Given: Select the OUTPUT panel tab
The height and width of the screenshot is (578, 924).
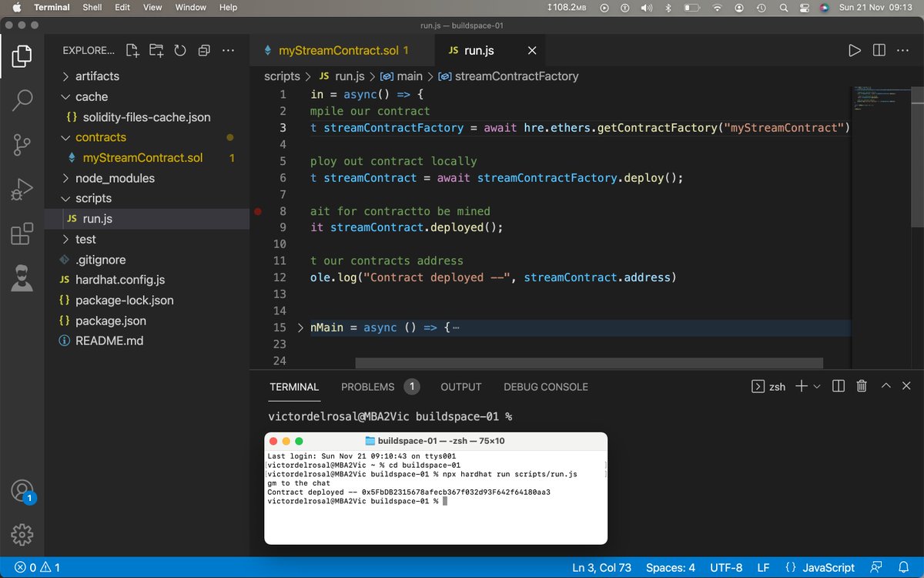Looking at the screenshot, I should (x=460, y=387).
